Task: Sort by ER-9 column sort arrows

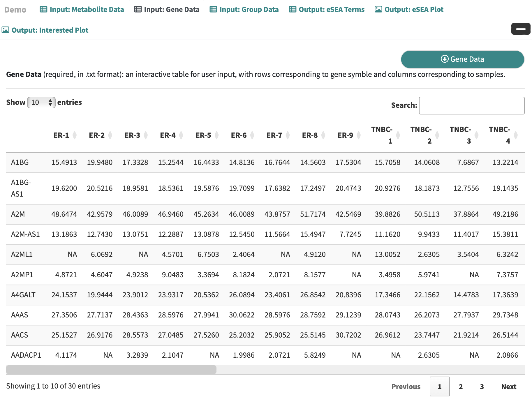Action: pos(359,135)
